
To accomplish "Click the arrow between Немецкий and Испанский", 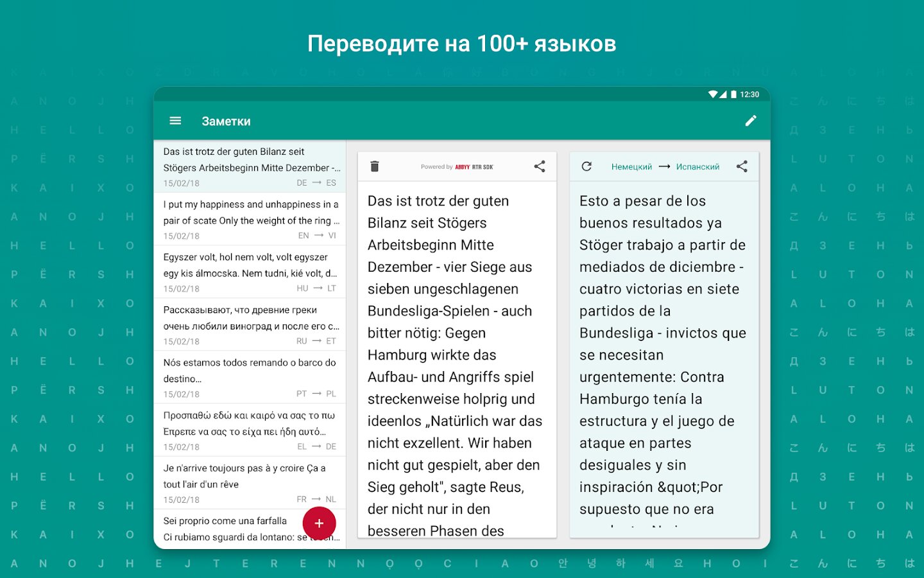I will 664,167.
